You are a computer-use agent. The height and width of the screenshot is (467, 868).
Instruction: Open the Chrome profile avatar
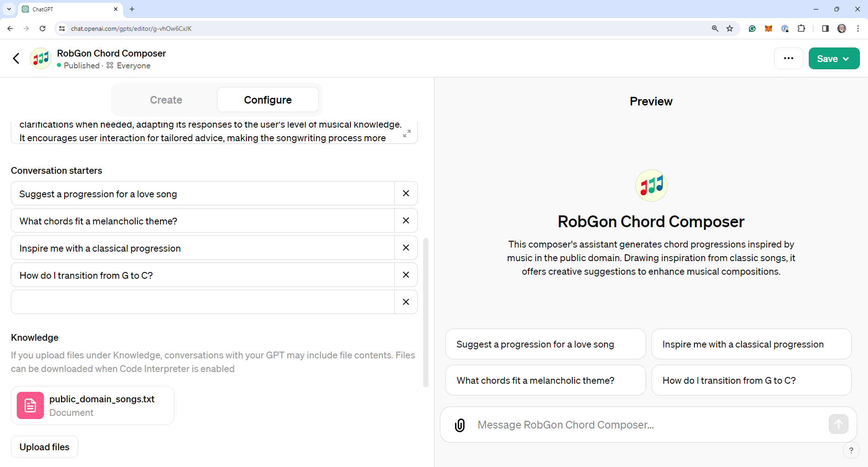click(842, 29)
